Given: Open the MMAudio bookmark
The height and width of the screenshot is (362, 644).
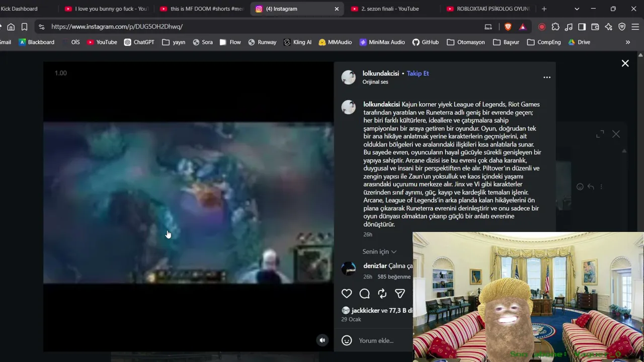Looking at the screenshot, I should 335,42.
